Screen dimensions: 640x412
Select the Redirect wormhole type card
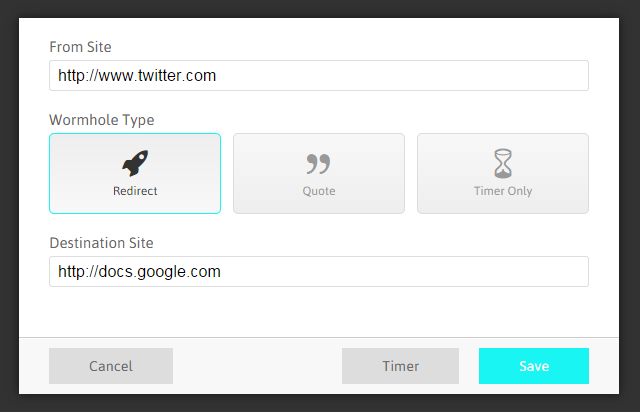point(135,173)
